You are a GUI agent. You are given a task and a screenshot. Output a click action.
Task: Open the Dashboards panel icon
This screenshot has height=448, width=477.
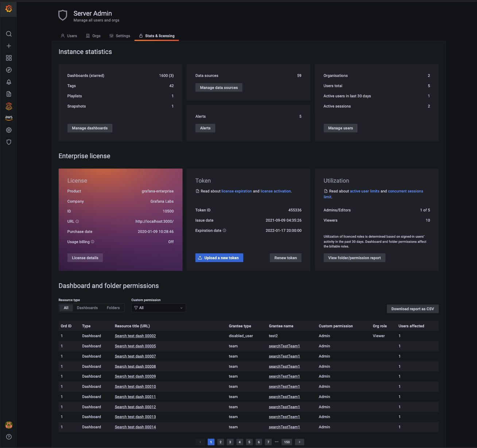(9, 58)
